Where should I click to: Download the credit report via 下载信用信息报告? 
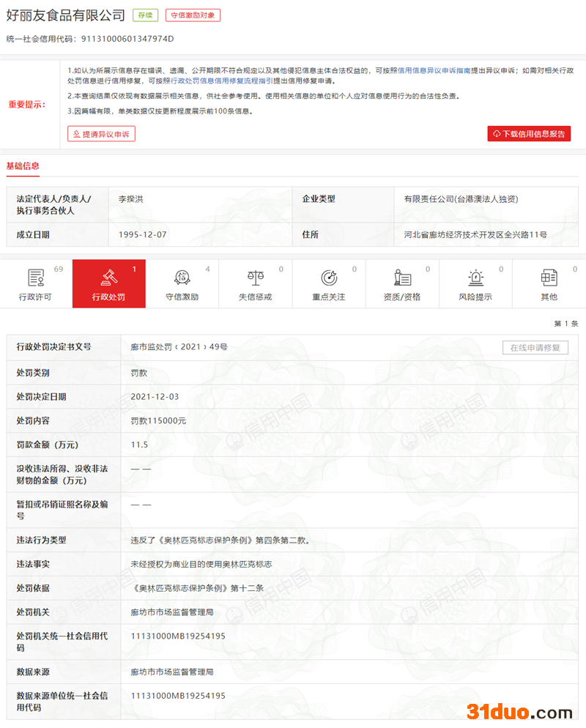[x=529, y=134]
